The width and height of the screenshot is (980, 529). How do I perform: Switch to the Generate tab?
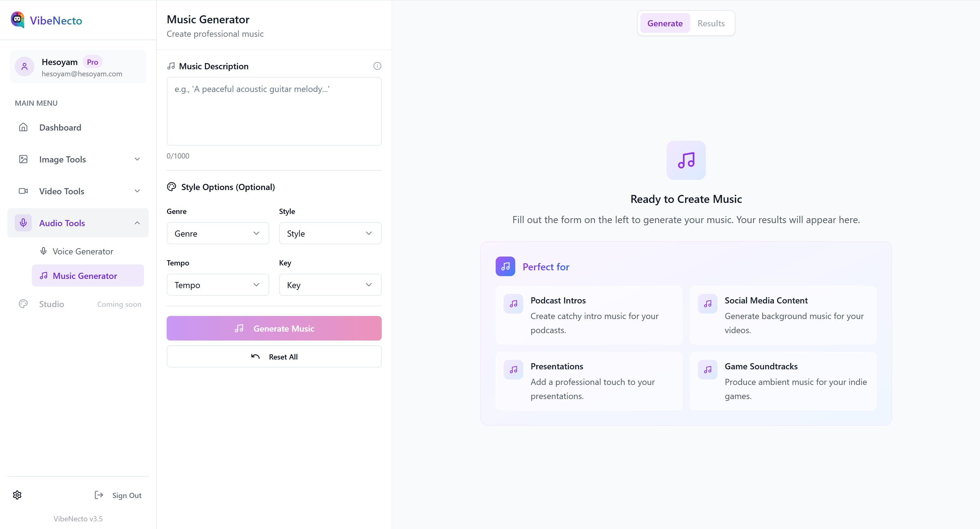tap(665, 23)
